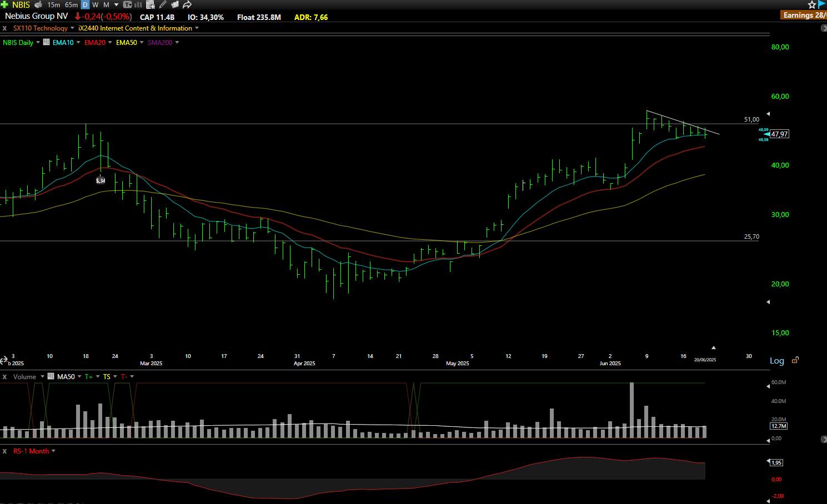The image size is (827, 504).
Task: Open the SX110 Technology dropdown
Action: tap(72, 28)
